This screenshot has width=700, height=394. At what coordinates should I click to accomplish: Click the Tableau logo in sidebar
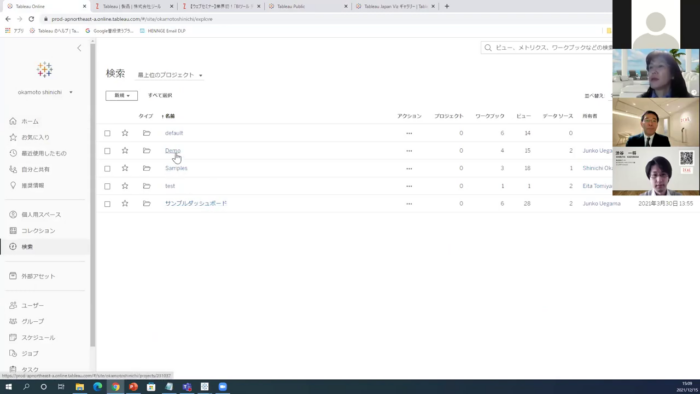tap(45, 70)
